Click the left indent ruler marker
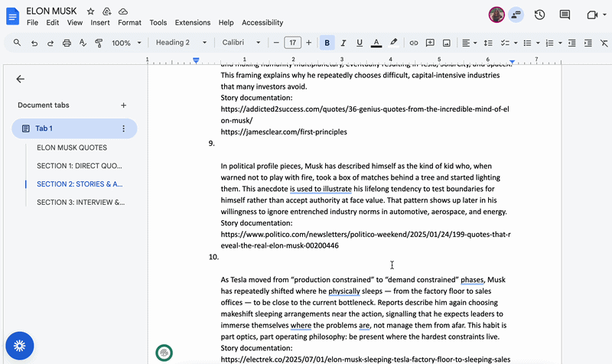612x364 pixels. (x=196, y=60)
